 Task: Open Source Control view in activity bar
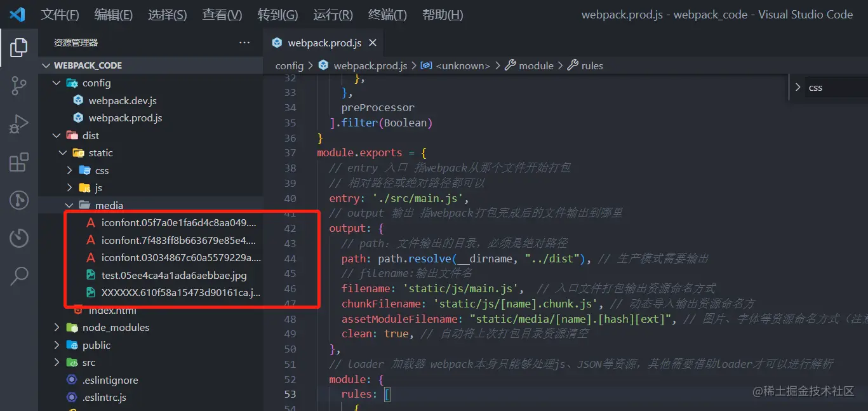pos(19,86)
